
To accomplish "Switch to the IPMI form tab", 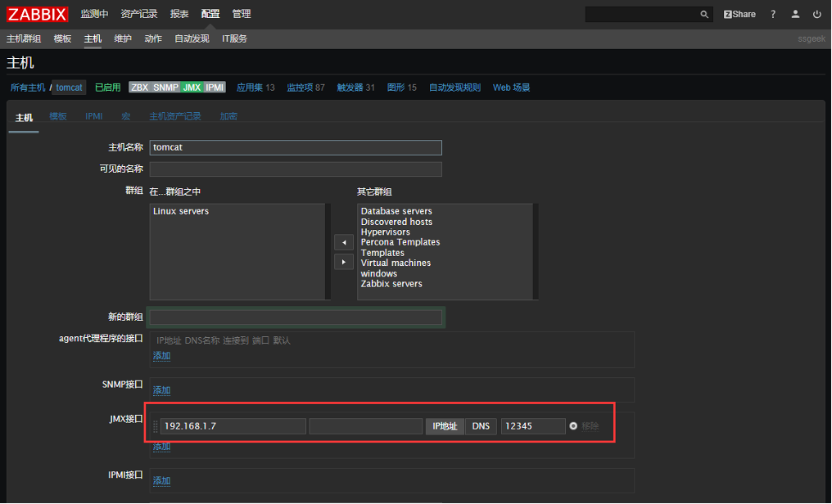I will (94, 117).
